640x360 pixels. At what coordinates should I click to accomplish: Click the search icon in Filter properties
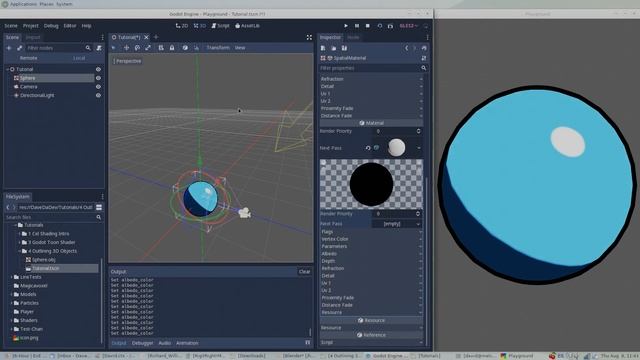tap(423, 68)
